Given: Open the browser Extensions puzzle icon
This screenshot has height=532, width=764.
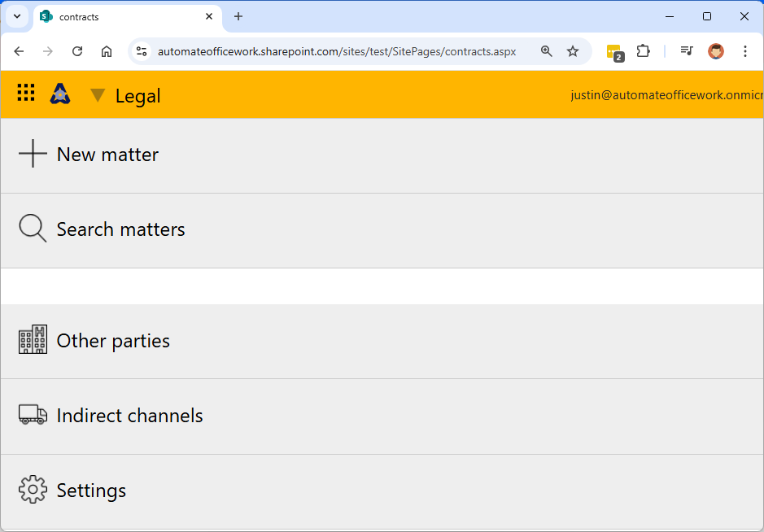Looking at the screenshot, I should [643, 51].
